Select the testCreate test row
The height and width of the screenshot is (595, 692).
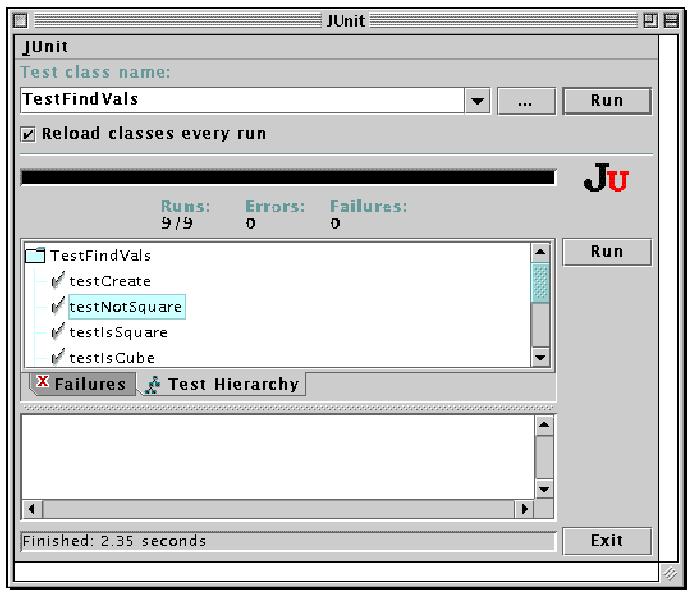pos(110,281)
